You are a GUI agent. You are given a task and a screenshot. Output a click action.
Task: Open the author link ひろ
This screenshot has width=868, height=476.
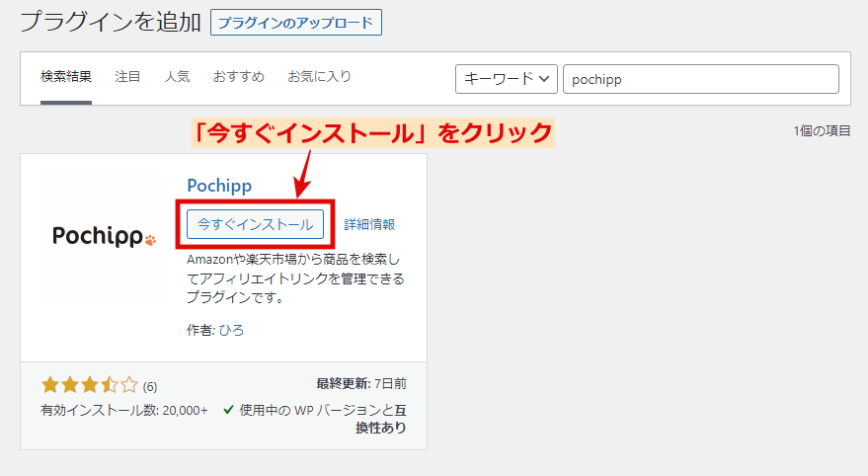pos(231,331)
